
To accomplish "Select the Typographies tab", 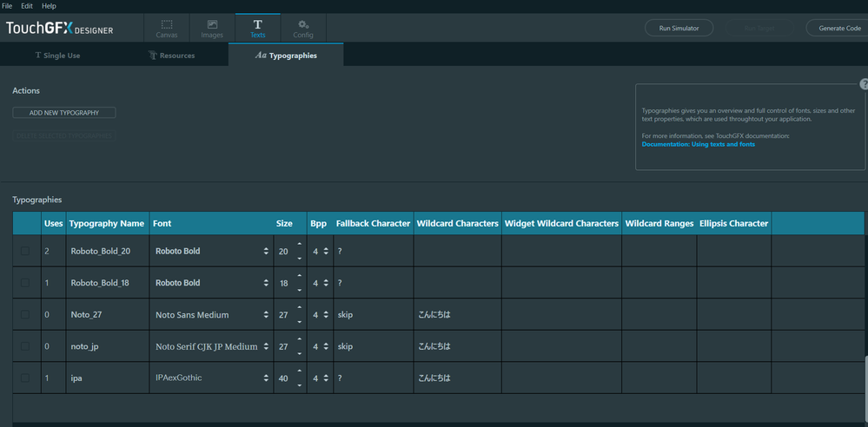I will click(286, 56).
